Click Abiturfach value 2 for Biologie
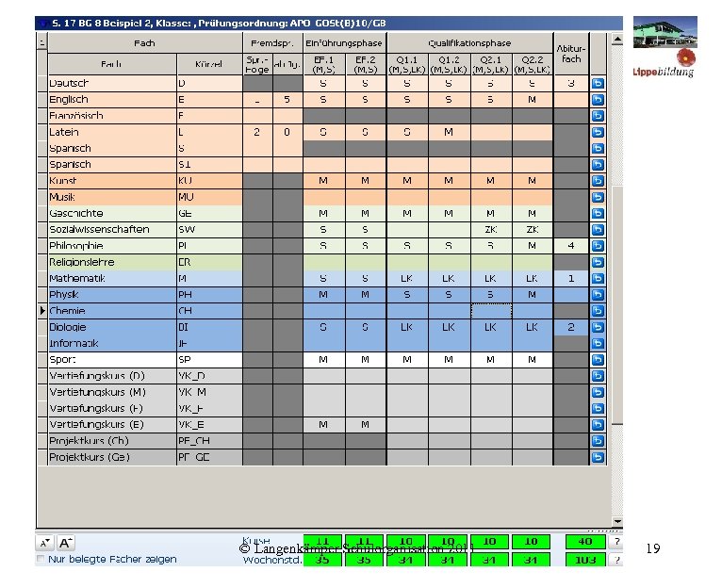The image size is (722, 588). tap(571, 327)
